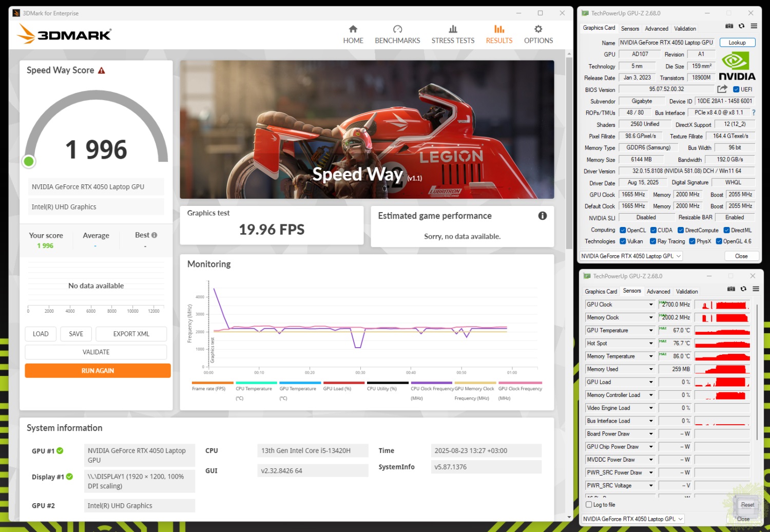770x532 pixels.
Task: Open the Board Power Draw sensor dropdown
Action: pos(651,434)
